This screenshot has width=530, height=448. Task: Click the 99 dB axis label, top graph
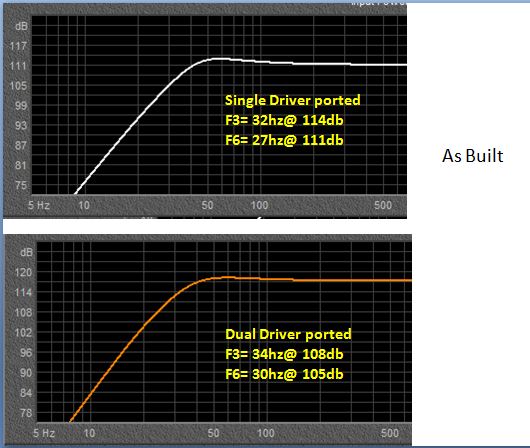[x=20, y=105]
